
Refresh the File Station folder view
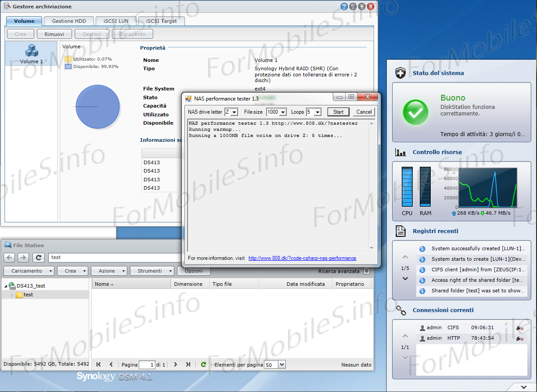click(x=39, y=258)
